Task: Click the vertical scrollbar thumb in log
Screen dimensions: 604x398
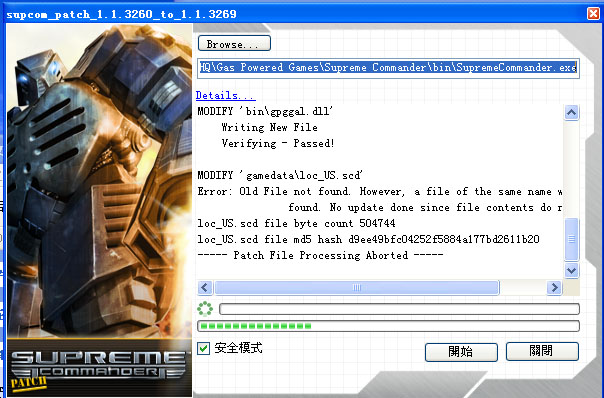Action: [571, 239]
